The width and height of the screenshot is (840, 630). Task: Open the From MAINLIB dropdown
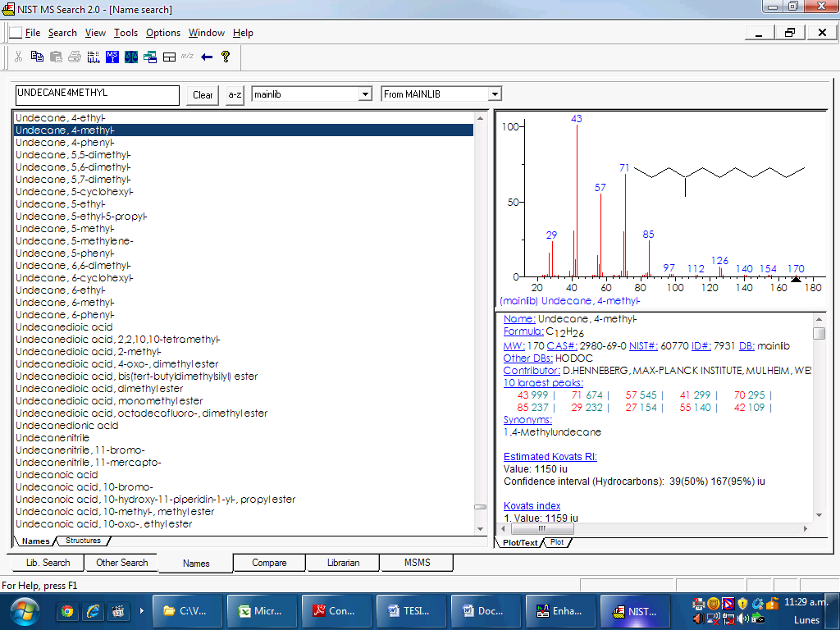(495, 94)
